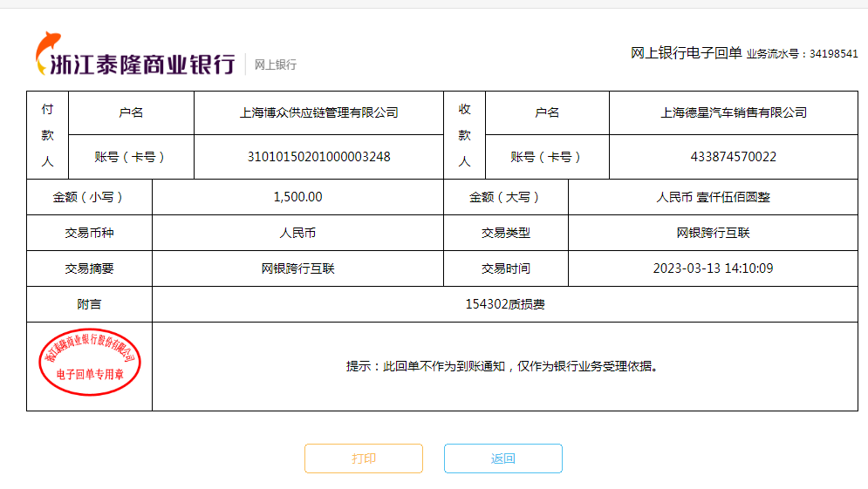Select payer account number 3101015020100000​3248
This screenshot has height=489, width=868.
(318, 157)
